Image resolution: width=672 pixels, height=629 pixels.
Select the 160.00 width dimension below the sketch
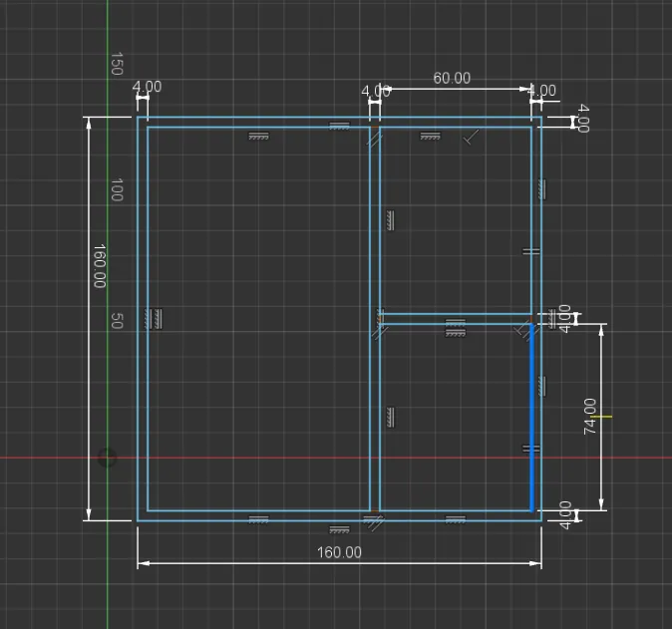click(x=339, y=552)
